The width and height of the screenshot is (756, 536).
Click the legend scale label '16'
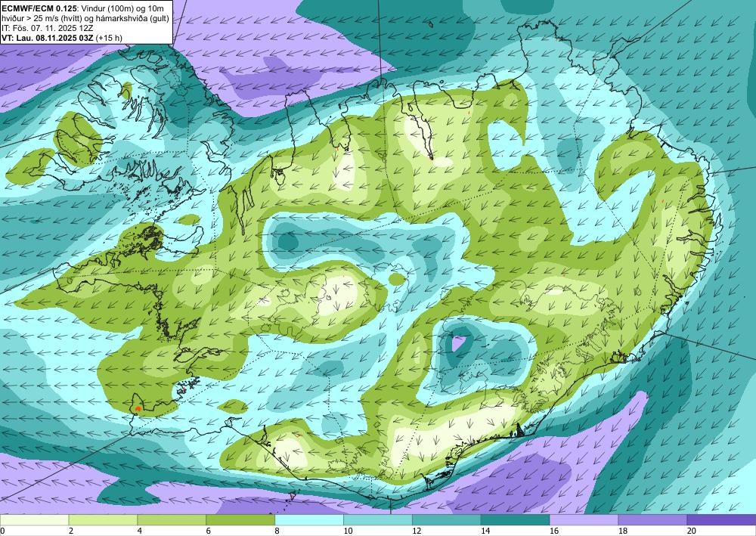click(x=554, y=531)
